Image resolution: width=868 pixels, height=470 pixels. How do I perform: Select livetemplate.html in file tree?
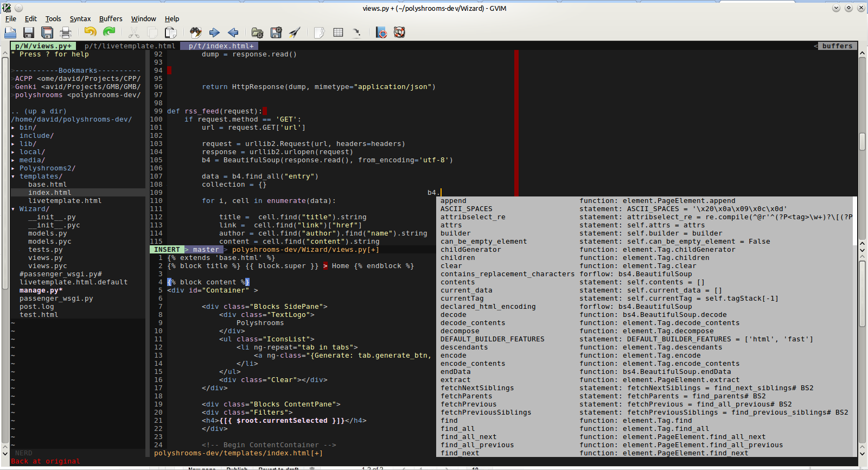coord(65,201)
